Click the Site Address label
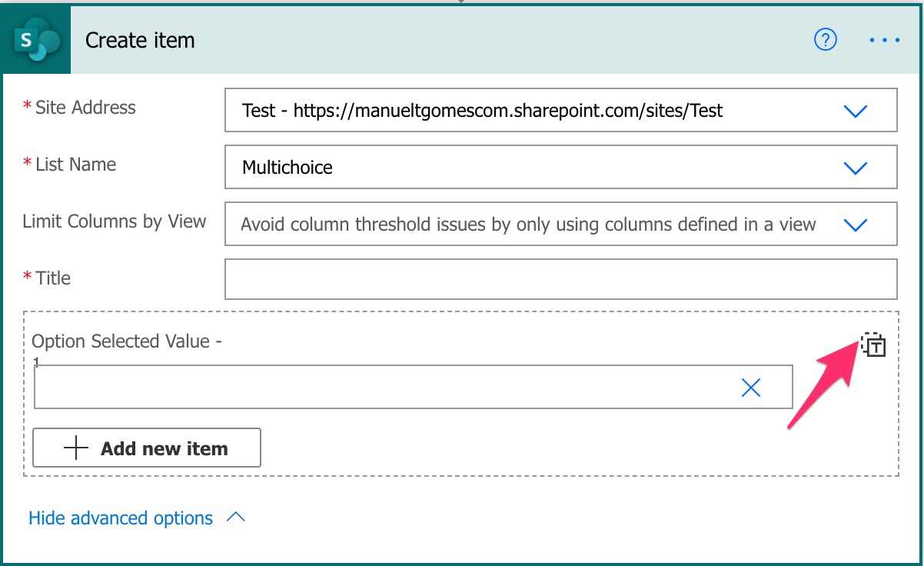Screen dimensions: 924x566 pyautogui.click(x=85, y=108)
